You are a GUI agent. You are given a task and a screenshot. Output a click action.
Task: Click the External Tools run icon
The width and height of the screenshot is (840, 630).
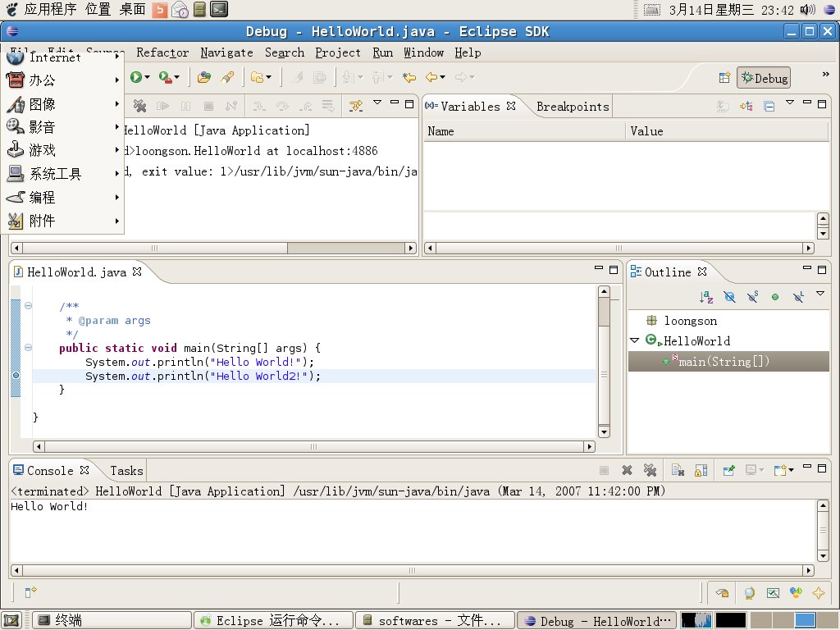166,77
